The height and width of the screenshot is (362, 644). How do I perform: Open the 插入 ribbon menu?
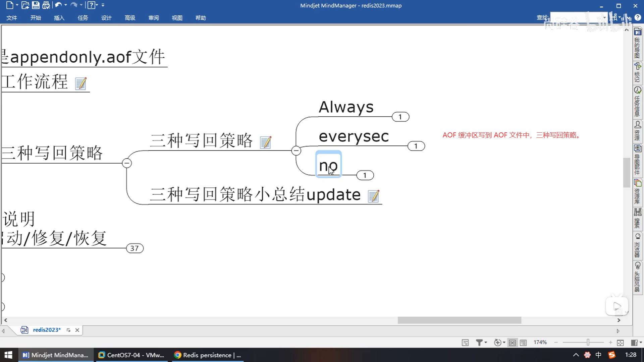[59, 18]
